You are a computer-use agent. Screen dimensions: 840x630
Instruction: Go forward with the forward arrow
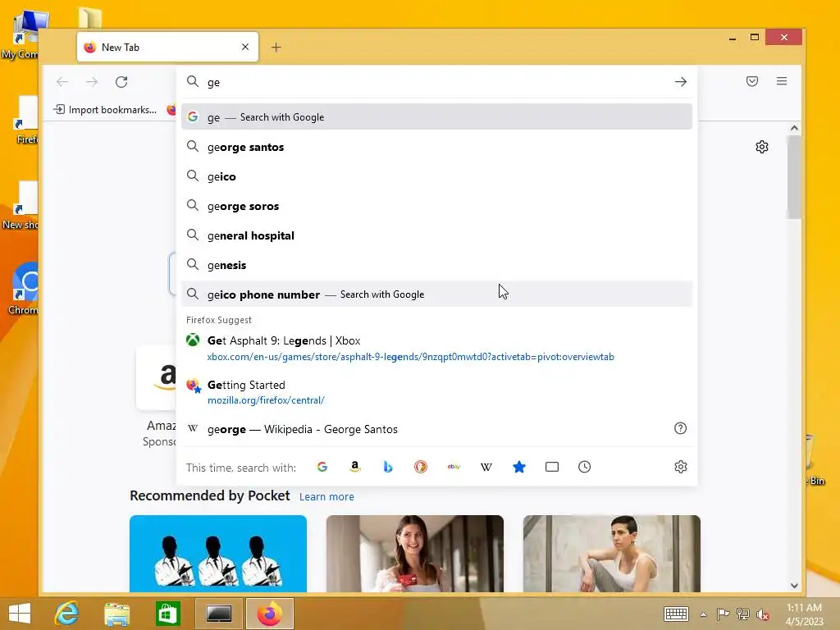point(92,82)
